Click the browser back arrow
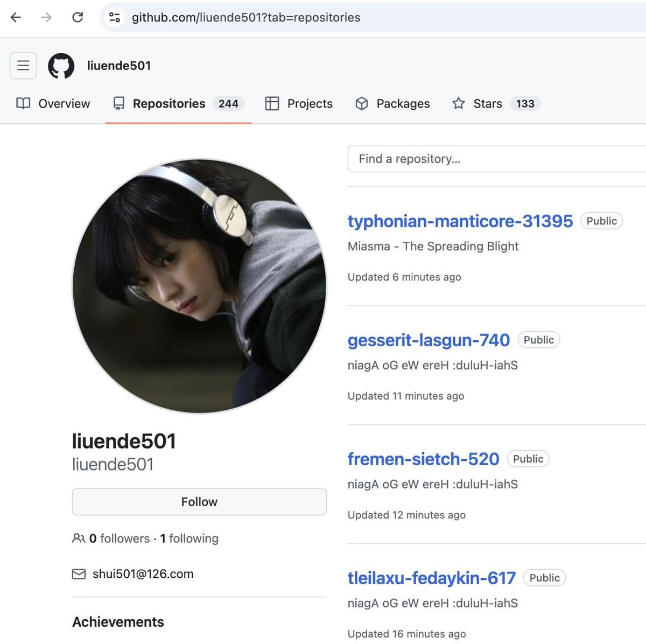 pyautogui.click(x=16, y=17)
